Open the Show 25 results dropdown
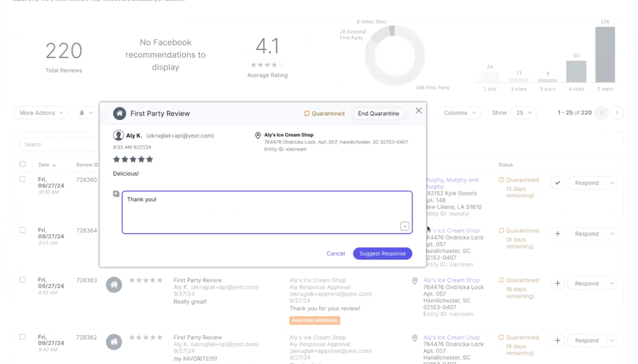This screenshot has width=638, height=364. point(523,113)
